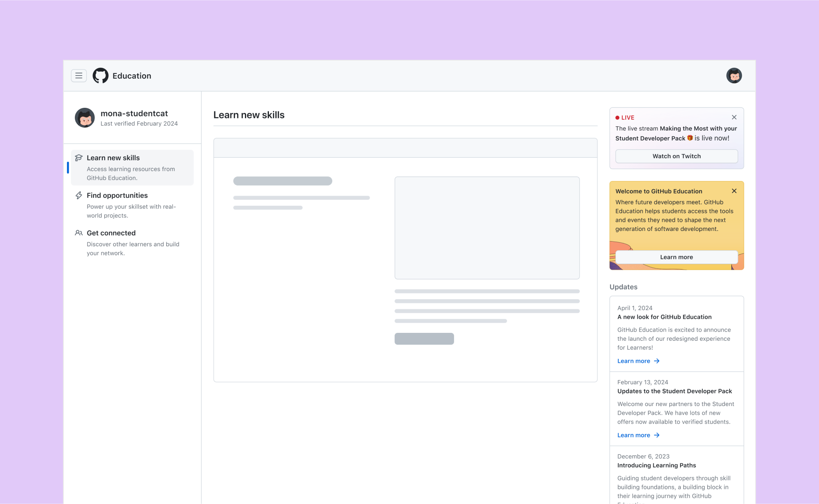Click the April 1, 2024 date
This screenshot has width=819, height=504.
point(635,308)
